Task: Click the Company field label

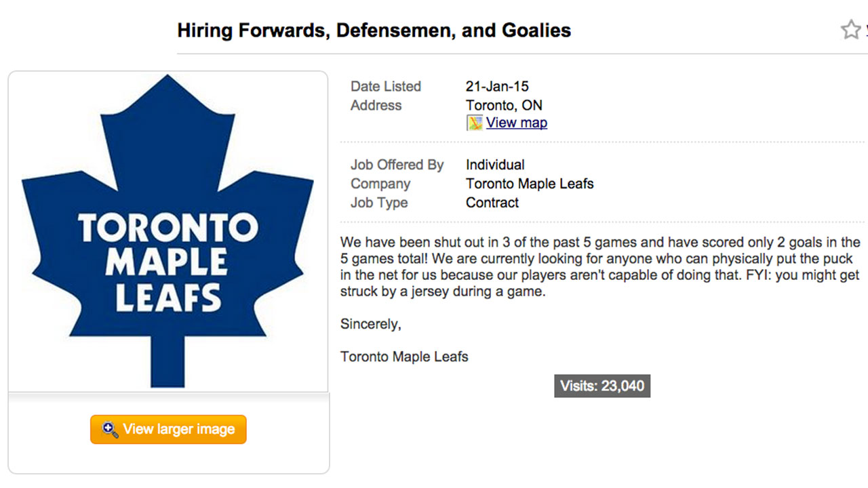Action: coord(380,184)
